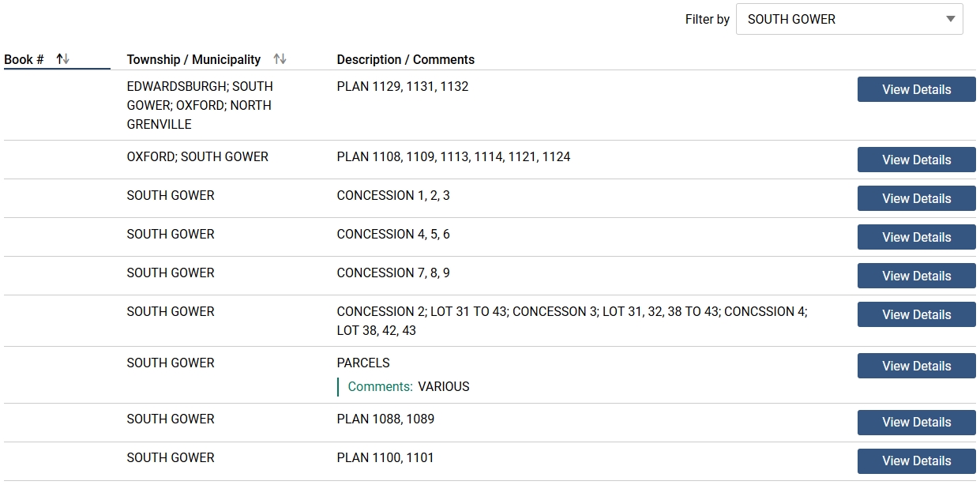Click the Filter by dropdown arrow

(950, 20)
